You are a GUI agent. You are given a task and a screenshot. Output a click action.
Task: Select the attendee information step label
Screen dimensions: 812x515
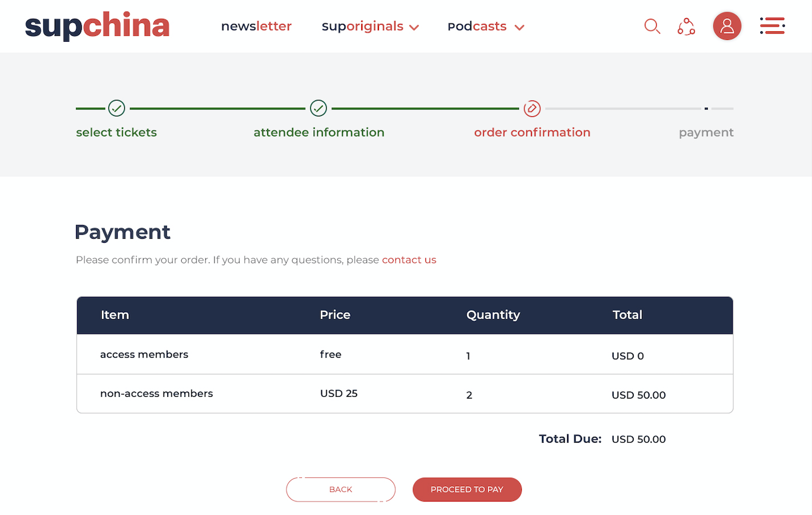tap(319, 132)
